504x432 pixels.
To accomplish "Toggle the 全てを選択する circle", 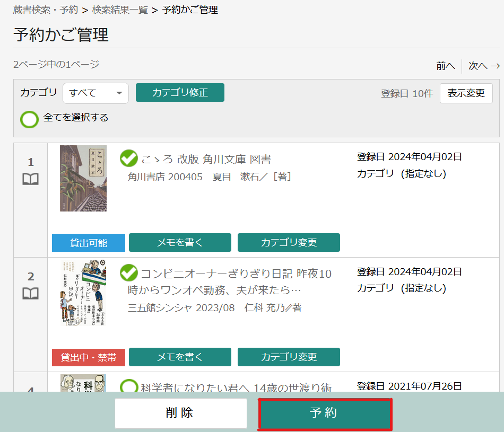I will coord(29,119).
